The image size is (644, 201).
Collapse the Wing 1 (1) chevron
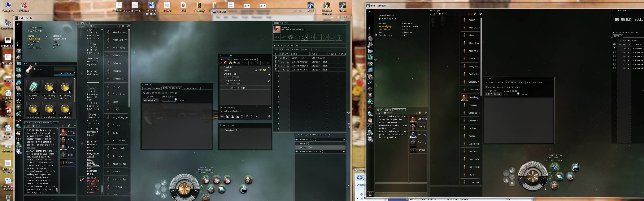tap(269, 74)
